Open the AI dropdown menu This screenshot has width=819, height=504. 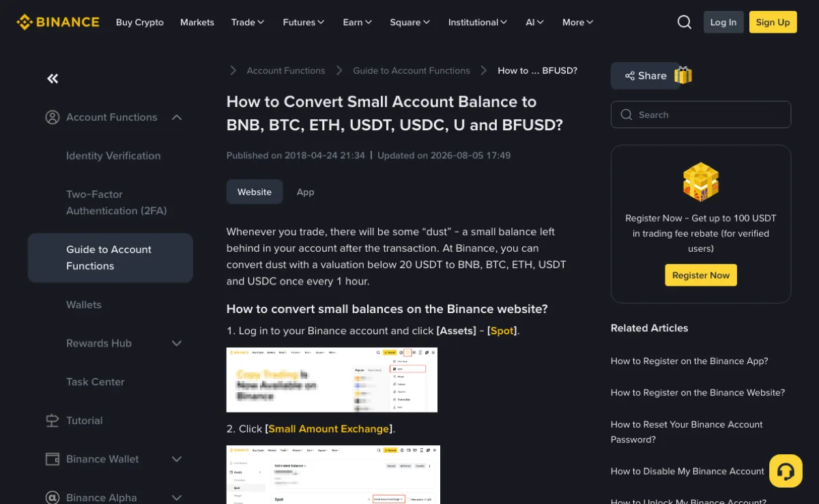tap(535, 22)
